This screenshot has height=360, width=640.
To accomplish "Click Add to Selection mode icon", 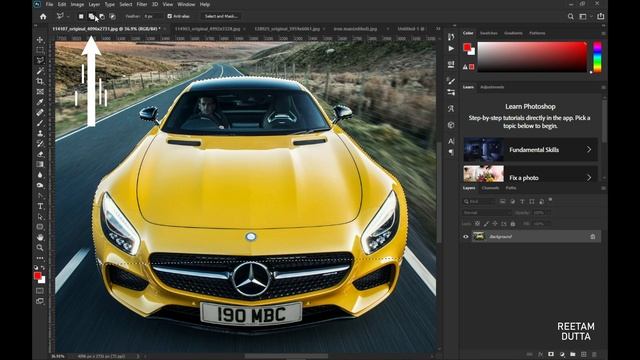I will click(91, 16).
